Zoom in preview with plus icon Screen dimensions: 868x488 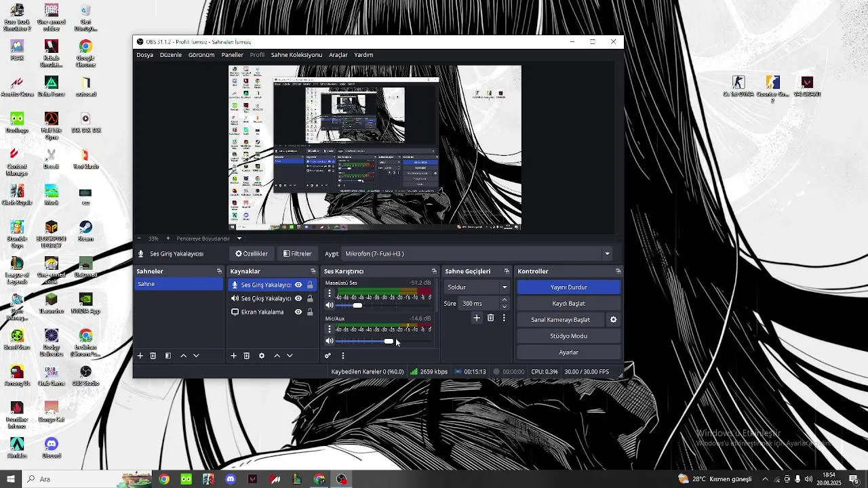coord(168,239)
